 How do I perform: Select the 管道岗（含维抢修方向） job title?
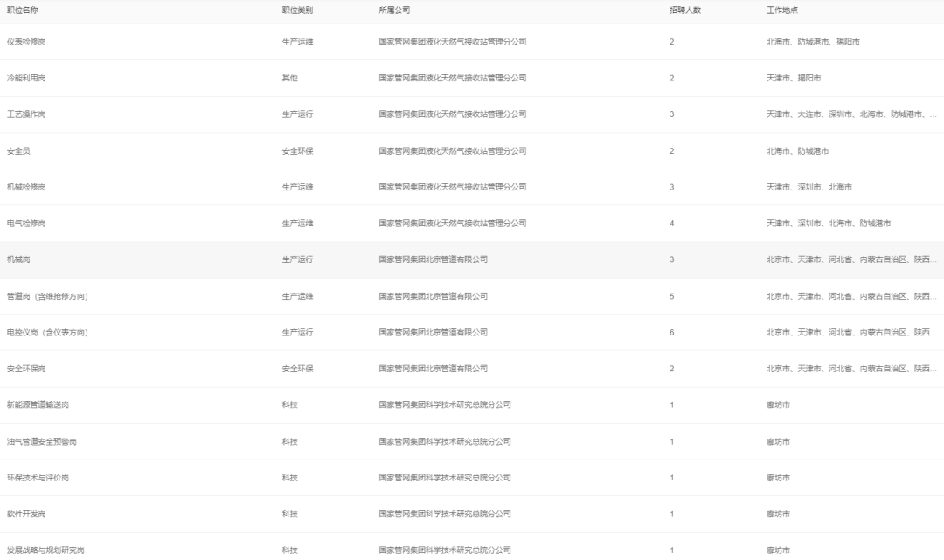click(x=47, y=296)
